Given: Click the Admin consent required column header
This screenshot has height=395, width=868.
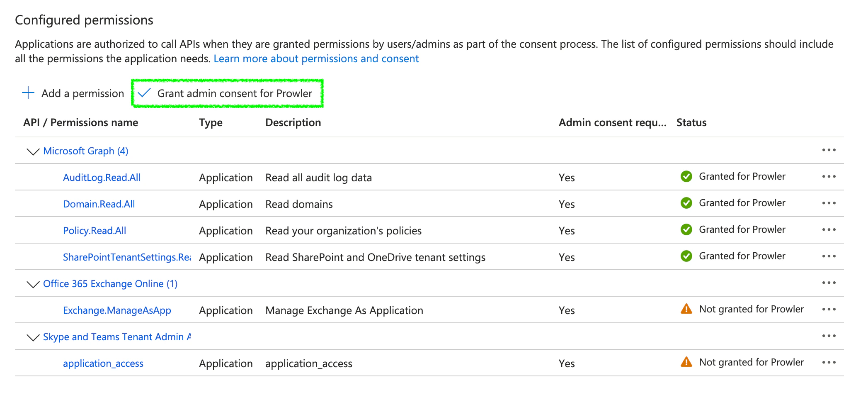Looking at the screenshot, I should (x=612, y=122).
